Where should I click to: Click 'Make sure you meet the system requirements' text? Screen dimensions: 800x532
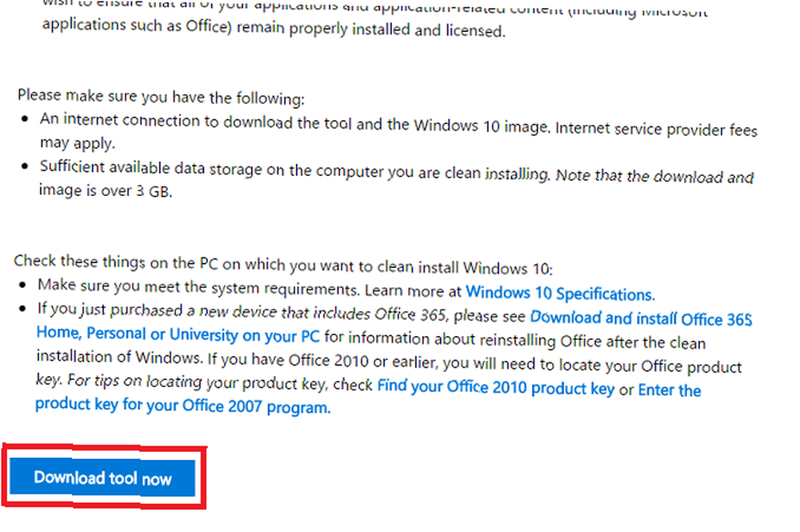coord(198,287)
